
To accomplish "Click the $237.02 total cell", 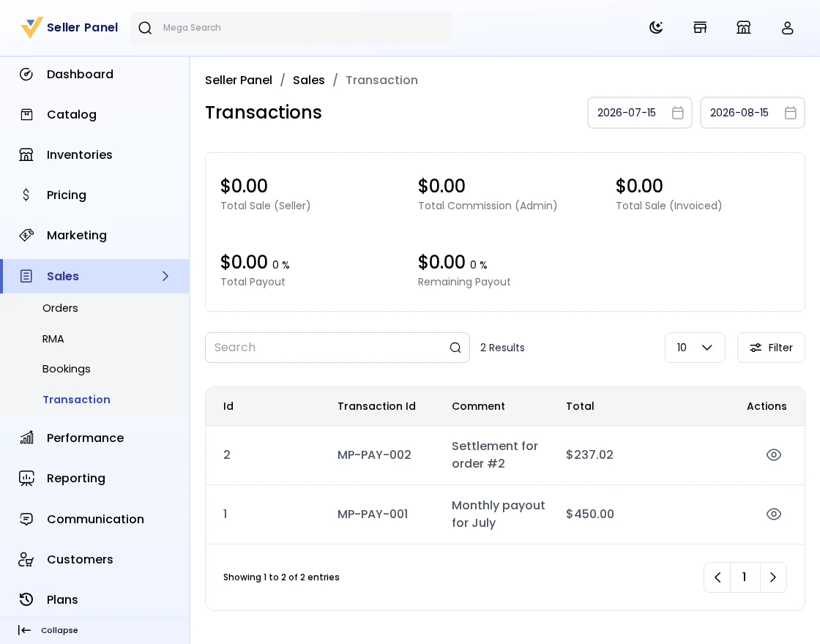I will pos(589,454).
